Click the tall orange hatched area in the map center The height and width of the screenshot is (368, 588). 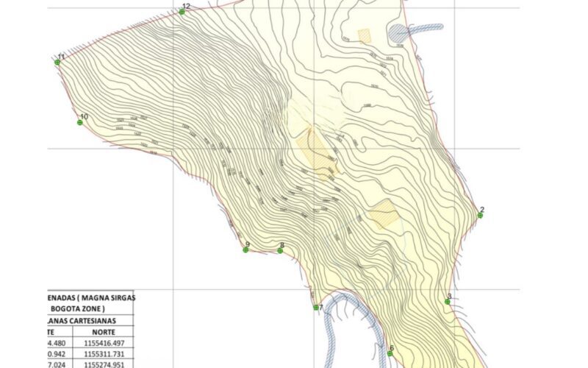tap(319, 151)
